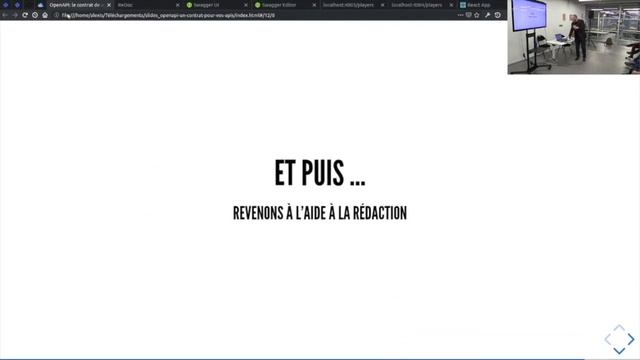
Task: Click the browser forward arrow
Action: pos(15,15)
